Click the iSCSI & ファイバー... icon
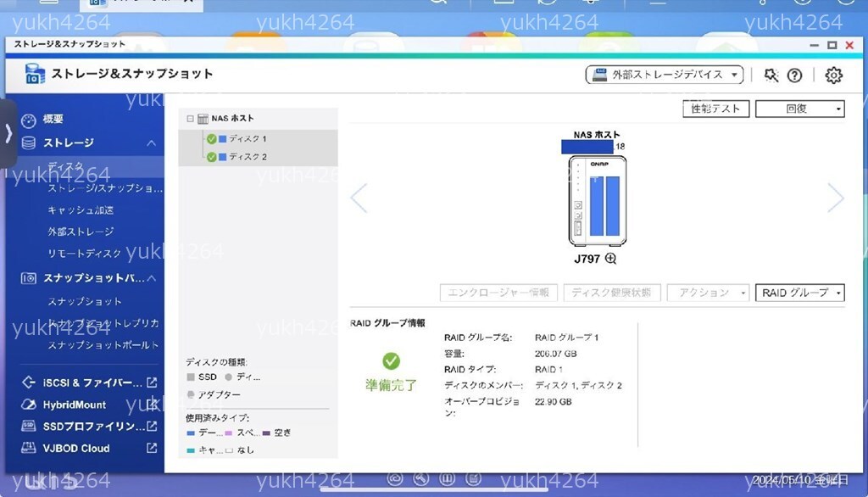 (28, 383)
